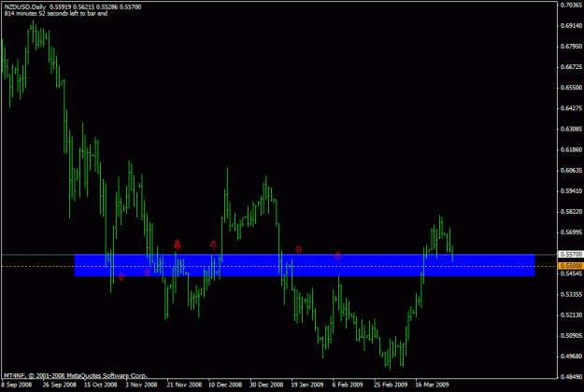This screenshot has height=392, width=584.
Task: Click the 0.67950 price axis label
Action: click(x=571, y=47)
